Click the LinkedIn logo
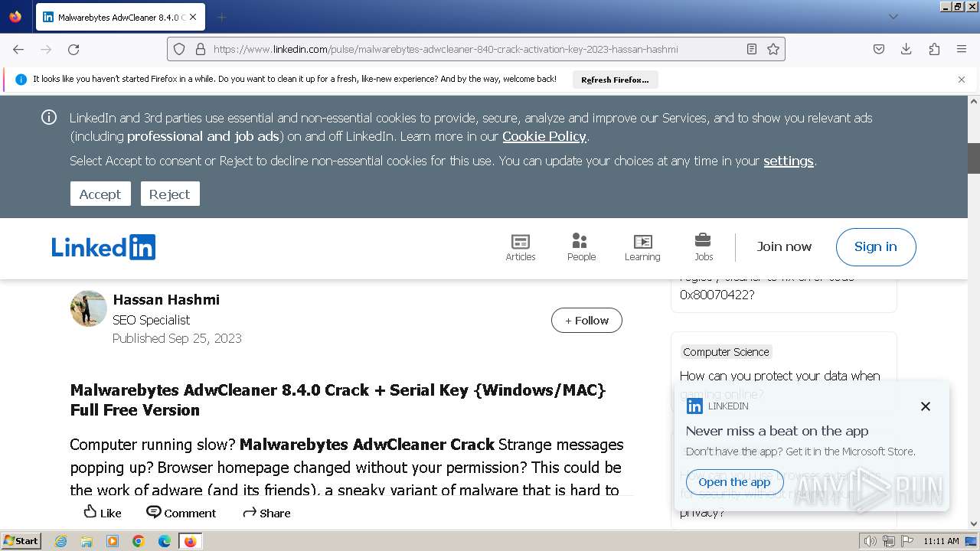 tap(103, 247)
